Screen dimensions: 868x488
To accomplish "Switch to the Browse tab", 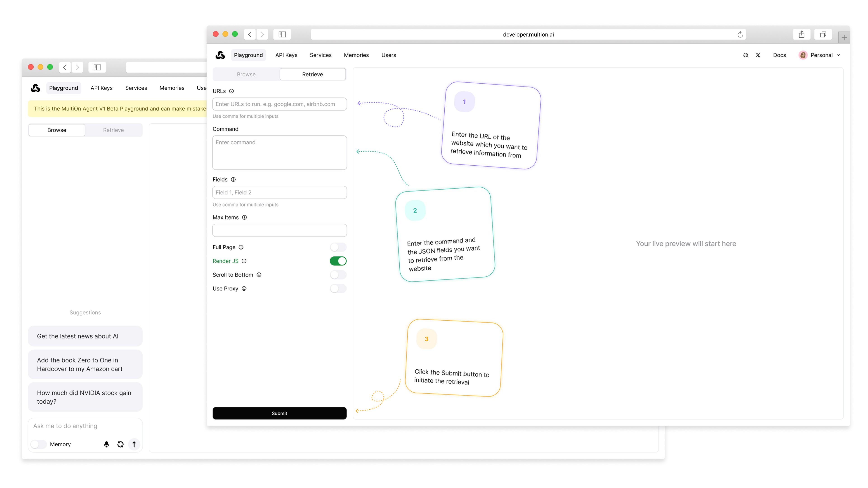I will coord(246,74).
